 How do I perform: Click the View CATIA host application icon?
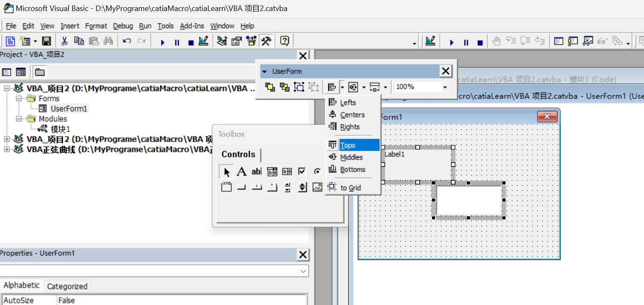click(10, 41)
